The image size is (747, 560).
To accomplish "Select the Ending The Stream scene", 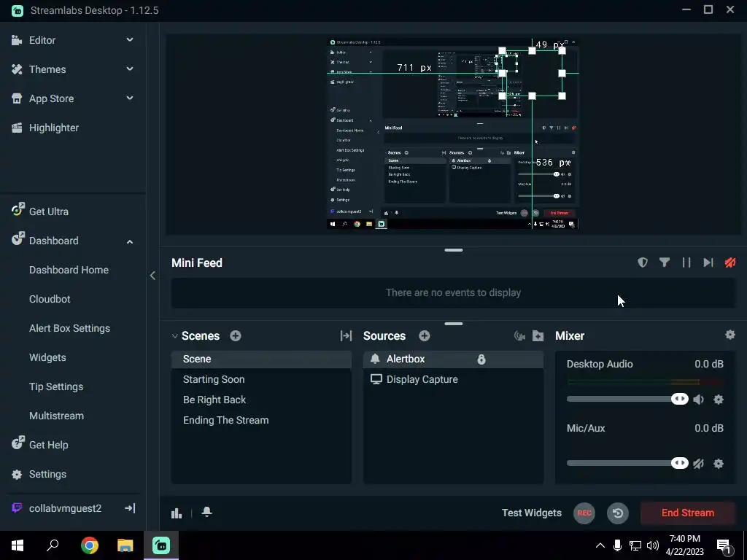I will tap(262, 421).
